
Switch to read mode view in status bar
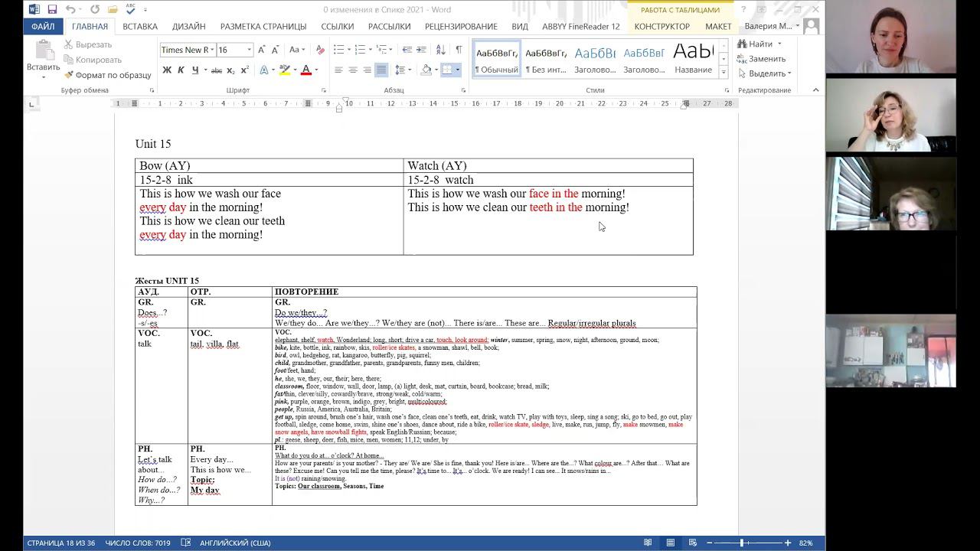(648, 543)
